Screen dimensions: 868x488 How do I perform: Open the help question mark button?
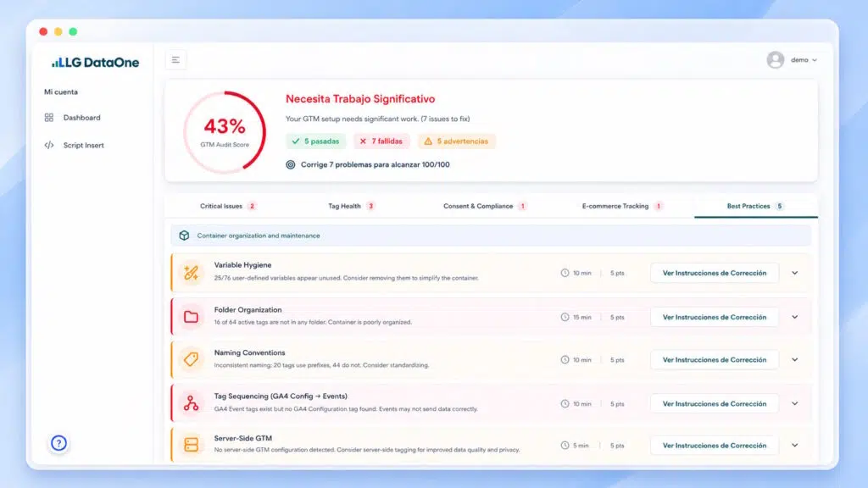point(58,443)
